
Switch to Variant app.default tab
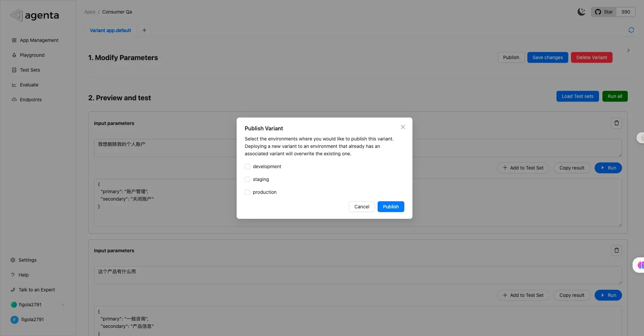coord(110,30)
